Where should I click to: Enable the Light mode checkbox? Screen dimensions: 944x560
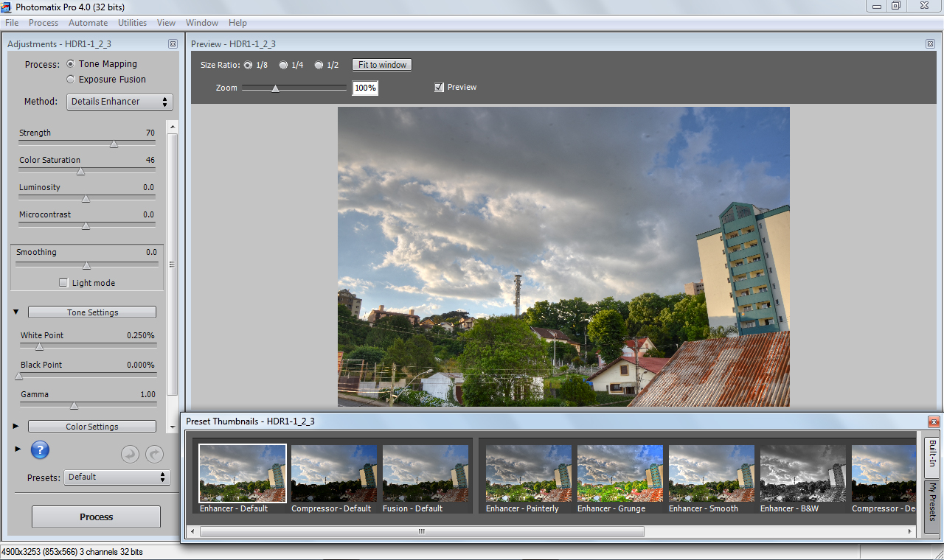coord(63,283)
